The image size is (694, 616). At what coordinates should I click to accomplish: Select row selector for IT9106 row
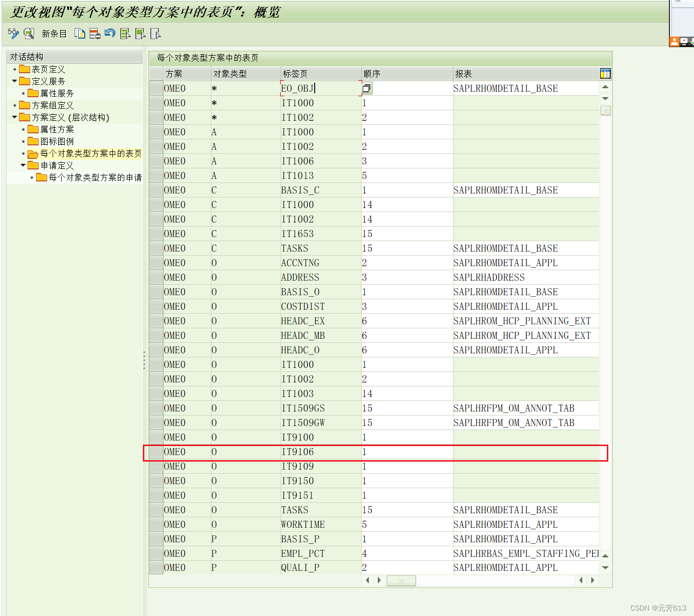pos(156,452)
